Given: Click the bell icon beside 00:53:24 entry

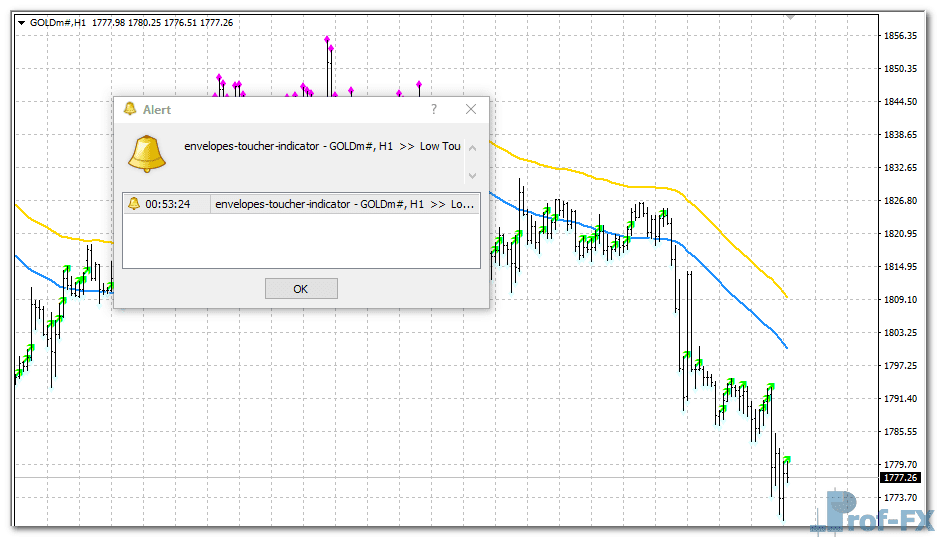Looking at the screenshot, I should (134, 204).
